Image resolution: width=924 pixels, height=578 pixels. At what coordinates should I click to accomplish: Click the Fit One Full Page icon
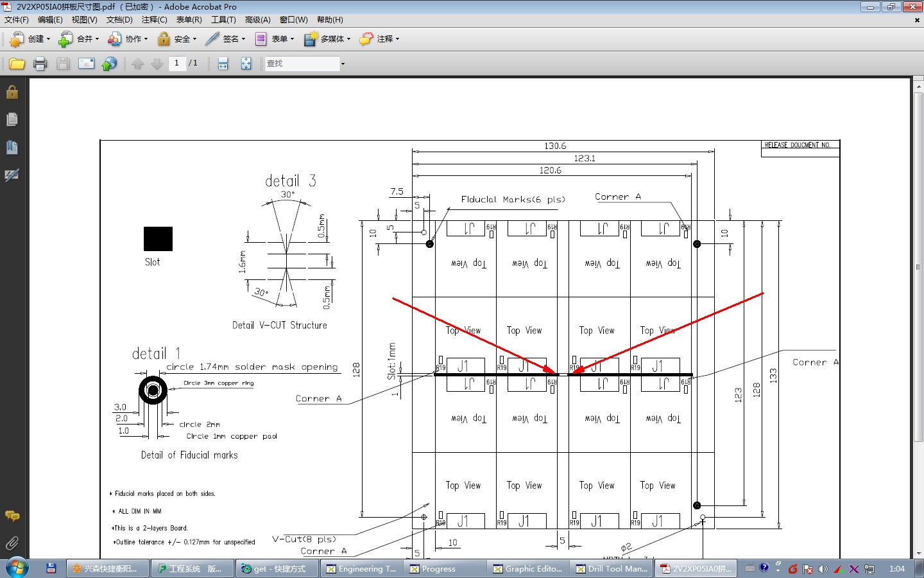tap(246, 64)
